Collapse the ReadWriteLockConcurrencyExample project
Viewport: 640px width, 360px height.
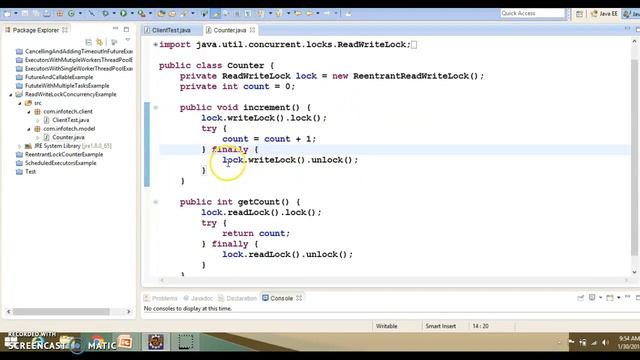[11, 95]
